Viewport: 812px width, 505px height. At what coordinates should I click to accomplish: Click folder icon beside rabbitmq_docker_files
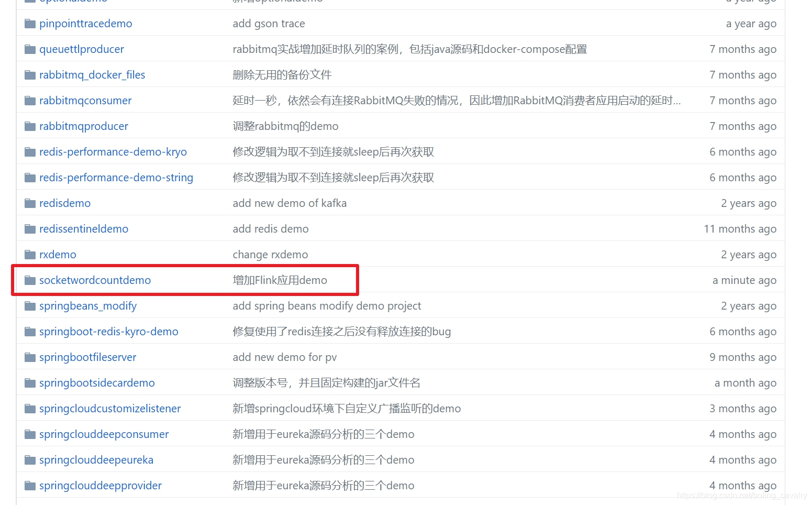coord(30,75)
